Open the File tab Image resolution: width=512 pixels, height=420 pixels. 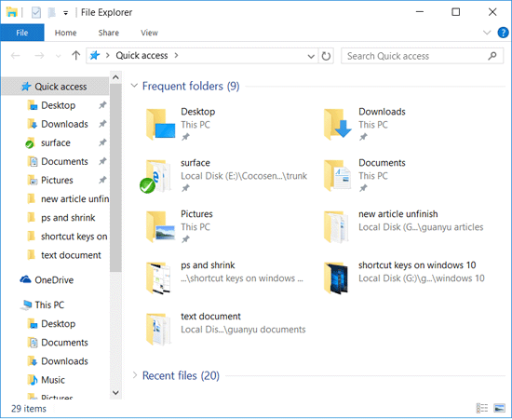[22, 33]
